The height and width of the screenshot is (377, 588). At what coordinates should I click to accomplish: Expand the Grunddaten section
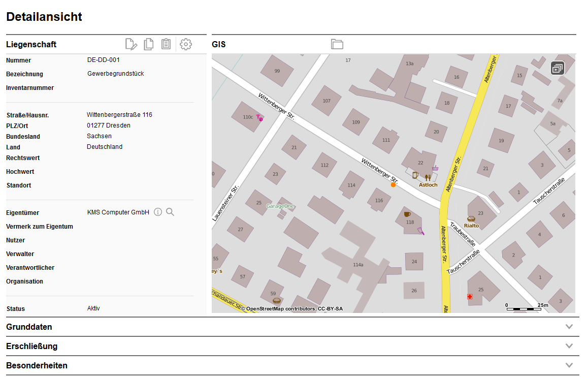(569, 327)
